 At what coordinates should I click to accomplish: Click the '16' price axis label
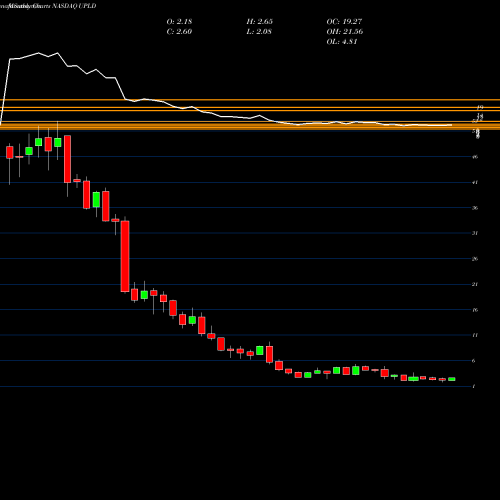tap(475, 310)
